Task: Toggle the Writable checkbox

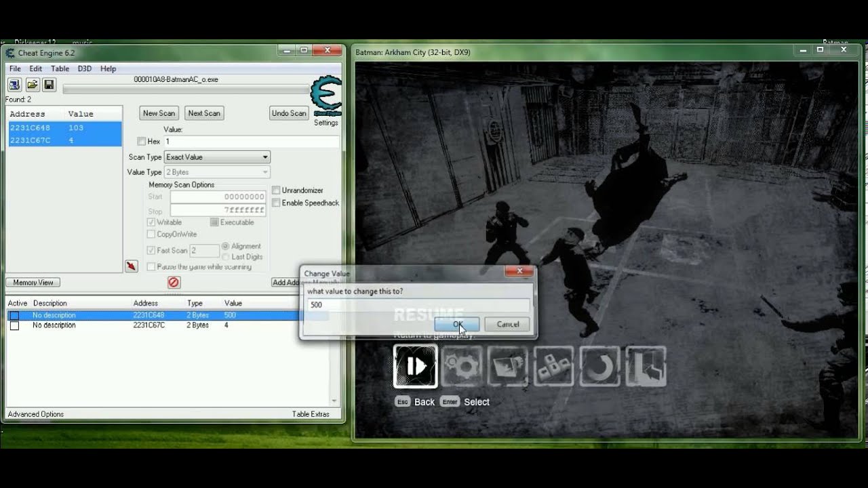Action: coord(151,222)
